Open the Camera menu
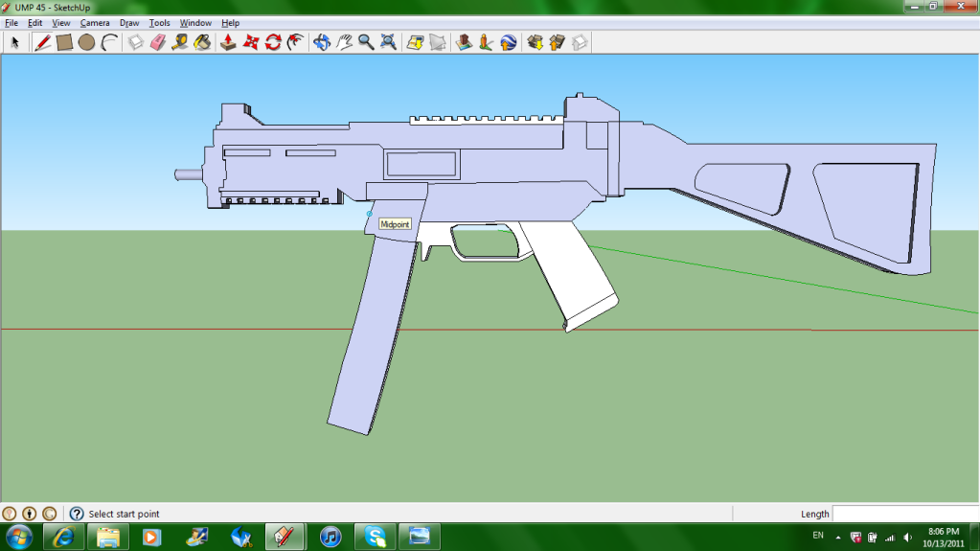The width and height of the screenshot is (980, 551). point(95,23)
